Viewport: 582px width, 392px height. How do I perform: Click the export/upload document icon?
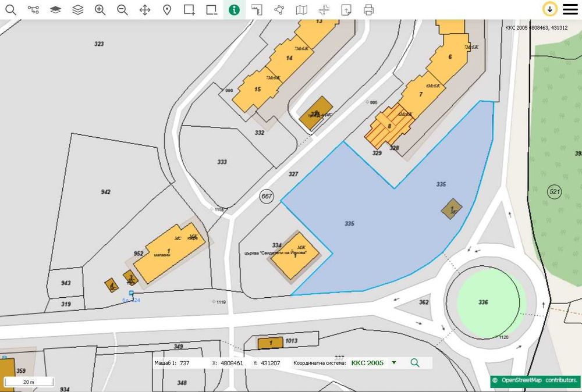coord(346,10)
